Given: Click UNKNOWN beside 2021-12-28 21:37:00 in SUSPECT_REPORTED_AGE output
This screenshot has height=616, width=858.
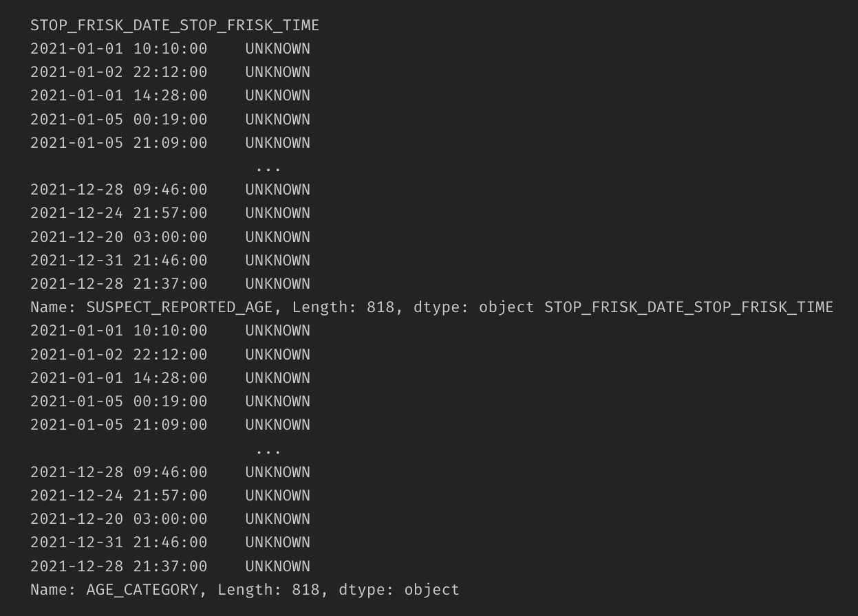Looking at the screenshot, I should point(277,284).
